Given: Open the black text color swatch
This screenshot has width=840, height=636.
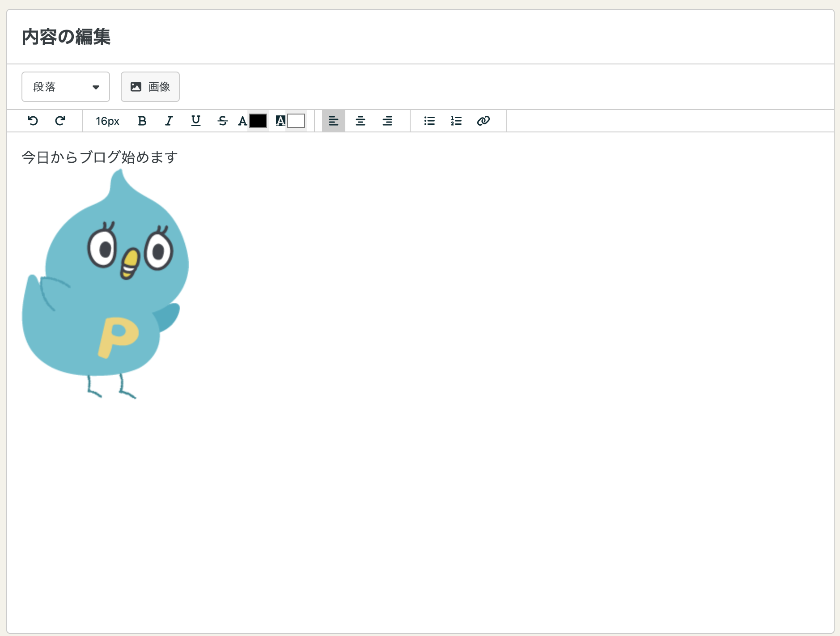Looking at the screenshot, I should pyautogui.click(x=258, y=121).
